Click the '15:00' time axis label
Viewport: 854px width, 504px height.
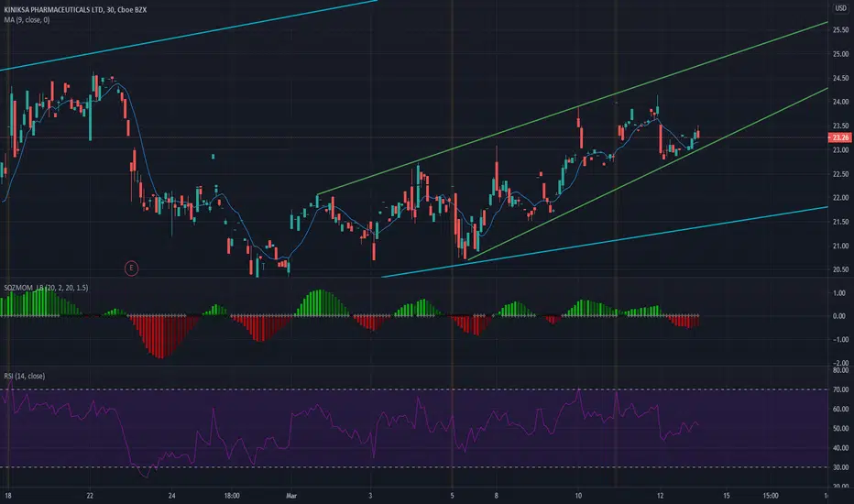click(770, 496)
